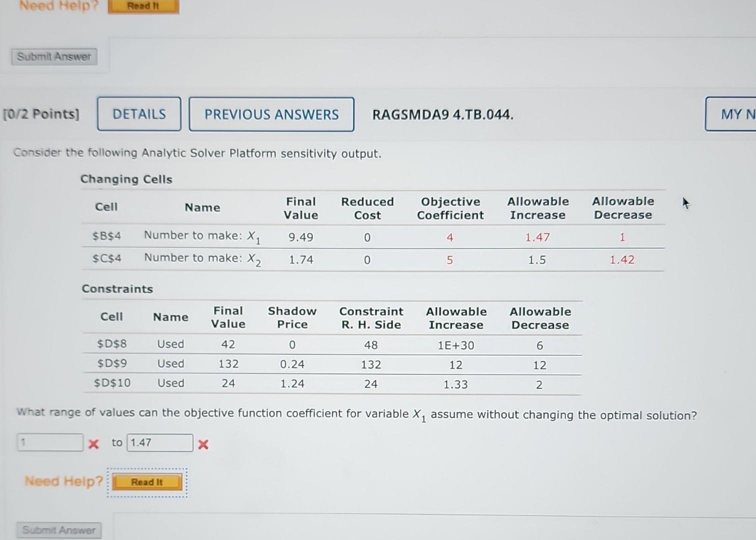Viewport: 756px width, 540px height.
Task: Select the $B$4 cell reference
Action: coord(105,235)
